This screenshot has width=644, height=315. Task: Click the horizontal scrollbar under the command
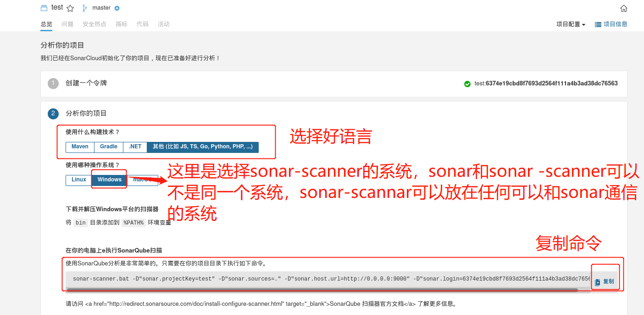322,290
